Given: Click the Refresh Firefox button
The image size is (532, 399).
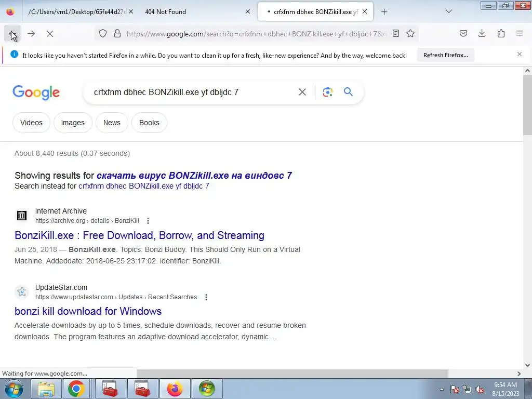Looking at the screenshot, I should pyautogui.click(x=445, y=55).
